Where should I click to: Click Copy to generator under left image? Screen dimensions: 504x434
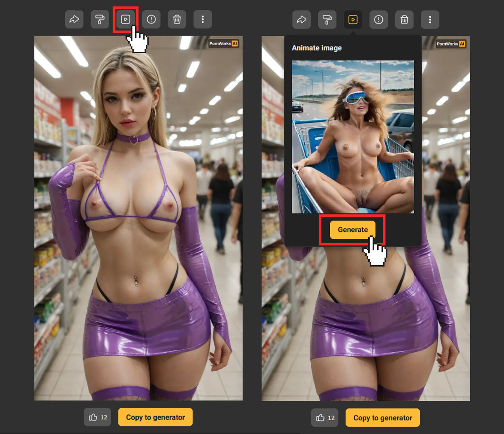[x=155, y=417]
